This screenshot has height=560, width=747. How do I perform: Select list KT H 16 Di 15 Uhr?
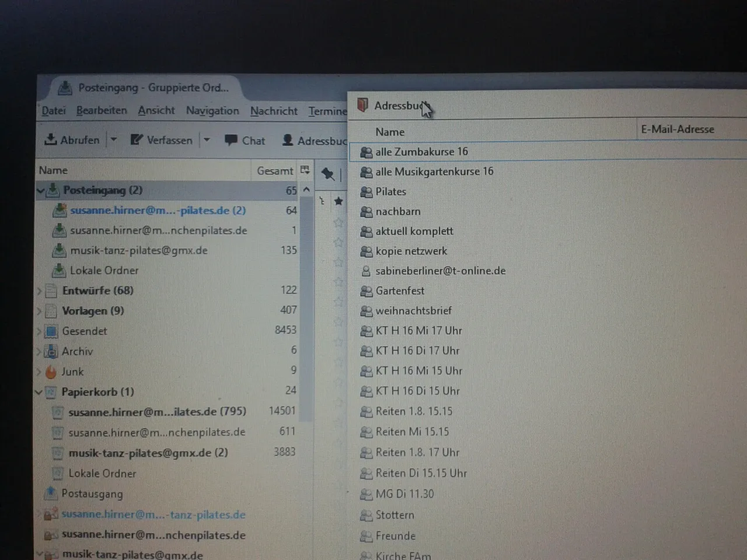point(418,391)
